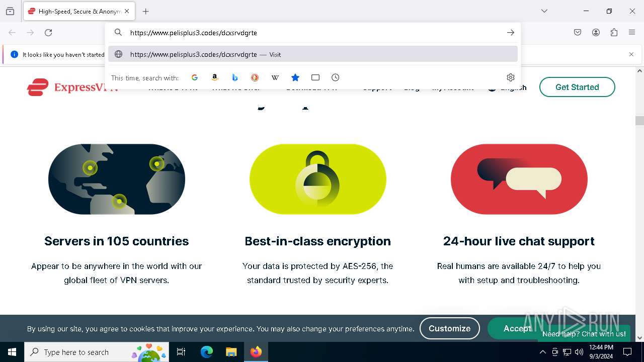Switch to the High-Speed, Secure & Anonymous tab
Image resolution: width=644 pixels, height=362 pixels.
[x=78, y=11]
